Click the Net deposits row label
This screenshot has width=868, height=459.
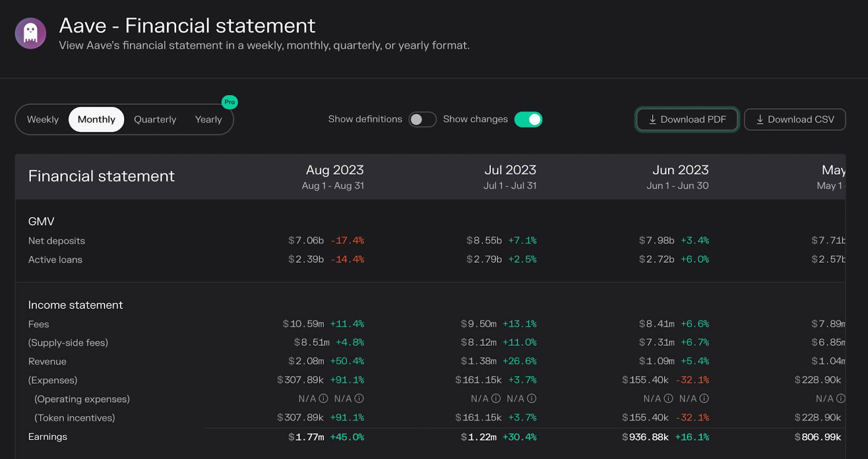(56, 241)
